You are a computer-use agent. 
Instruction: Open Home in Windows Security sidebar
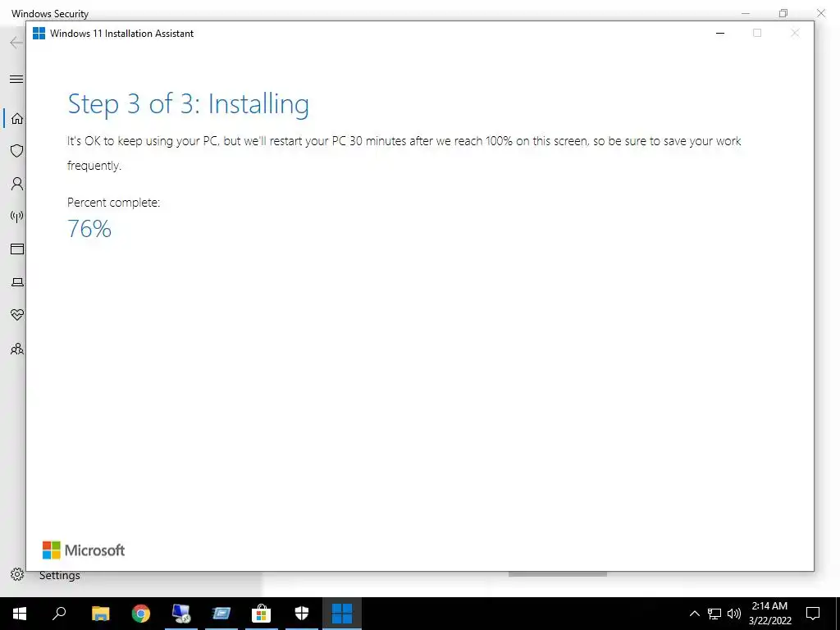[17, 118]
